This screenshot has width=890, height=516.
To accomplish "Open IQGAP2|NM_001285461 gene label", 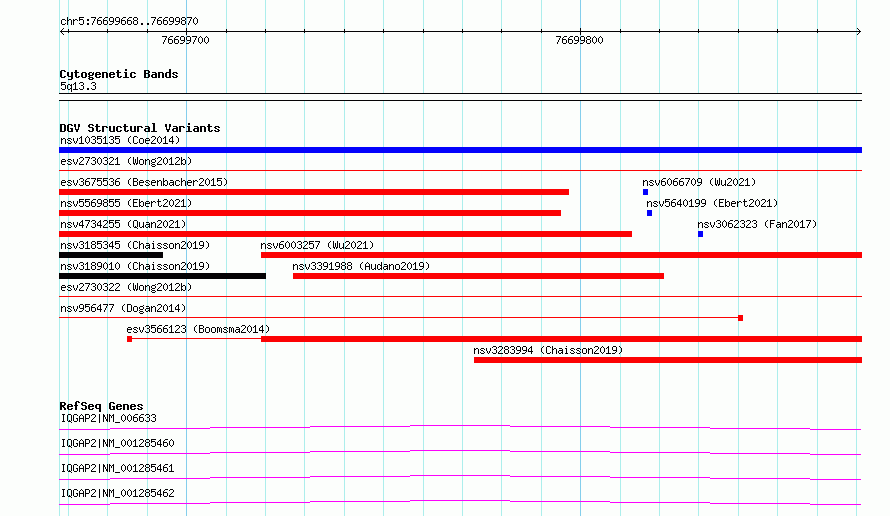I will click(117, 468).
